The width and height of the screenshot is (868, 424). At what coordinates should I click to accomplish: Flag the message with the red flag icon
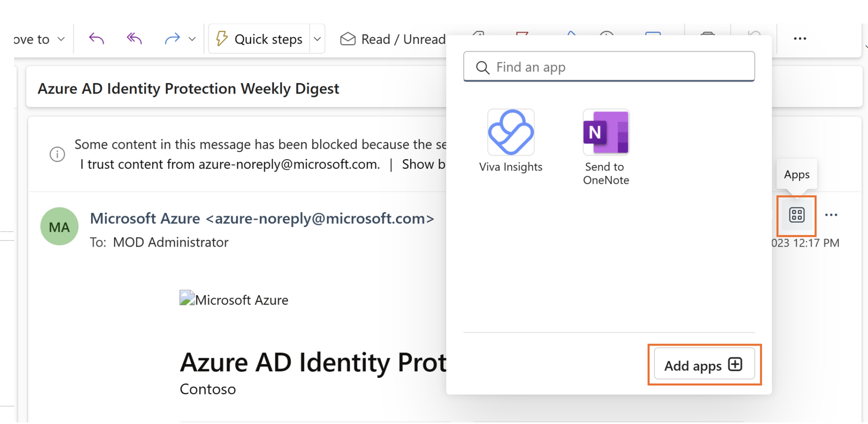[521, 36]
